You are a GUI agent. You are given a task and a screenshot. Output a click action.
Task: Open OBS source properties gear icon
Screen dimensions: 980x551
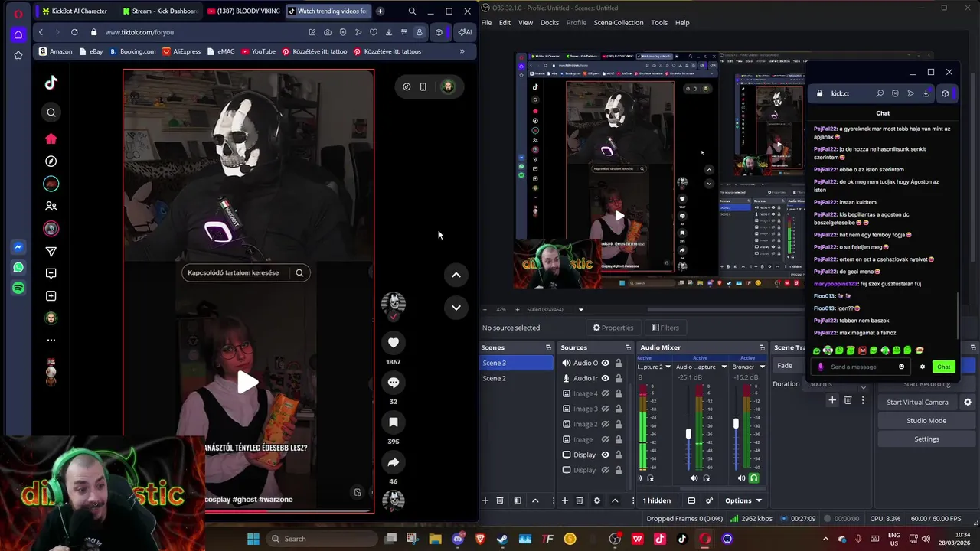coord(597,500)
